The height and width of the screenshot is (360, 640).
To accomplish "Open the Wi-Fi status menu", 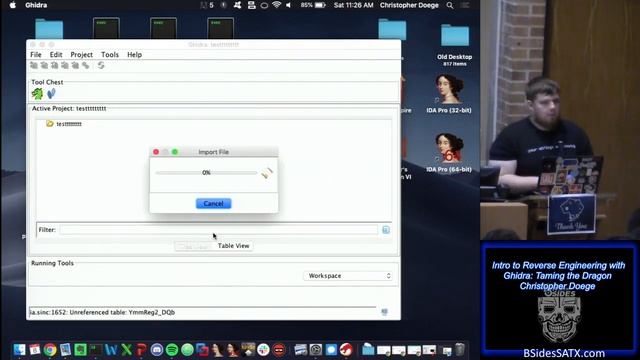I will tap(276, 5).
